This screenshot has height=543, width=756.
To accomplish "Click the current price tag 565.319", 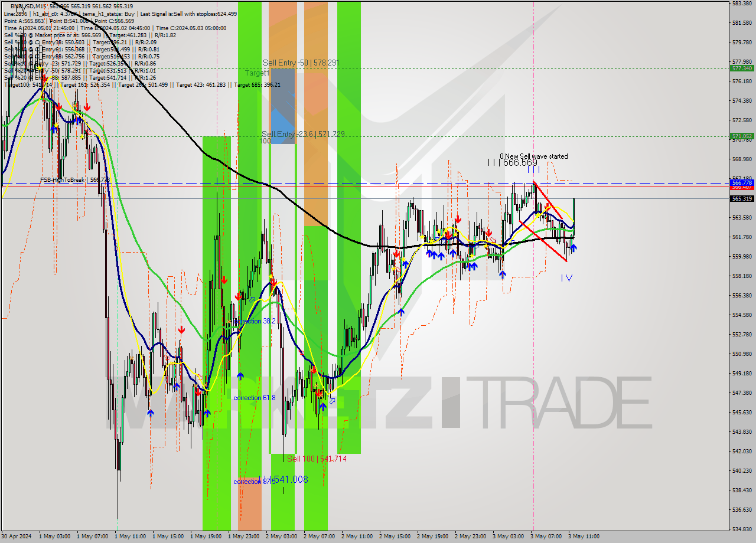I will click(742, 198).
